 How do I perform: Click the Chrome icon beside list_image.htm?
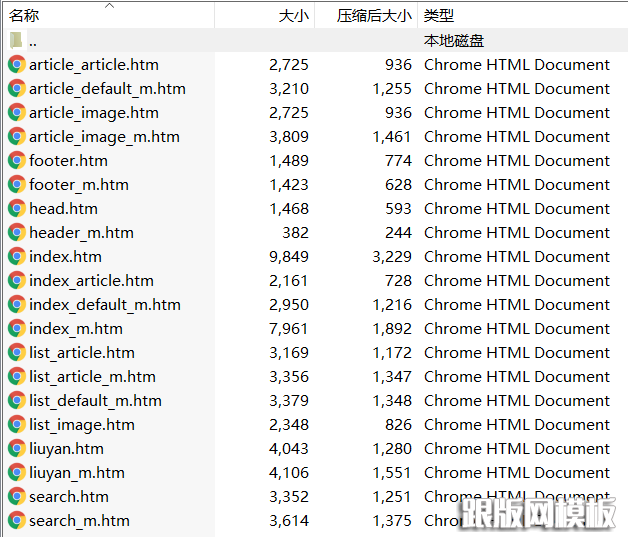17,425
